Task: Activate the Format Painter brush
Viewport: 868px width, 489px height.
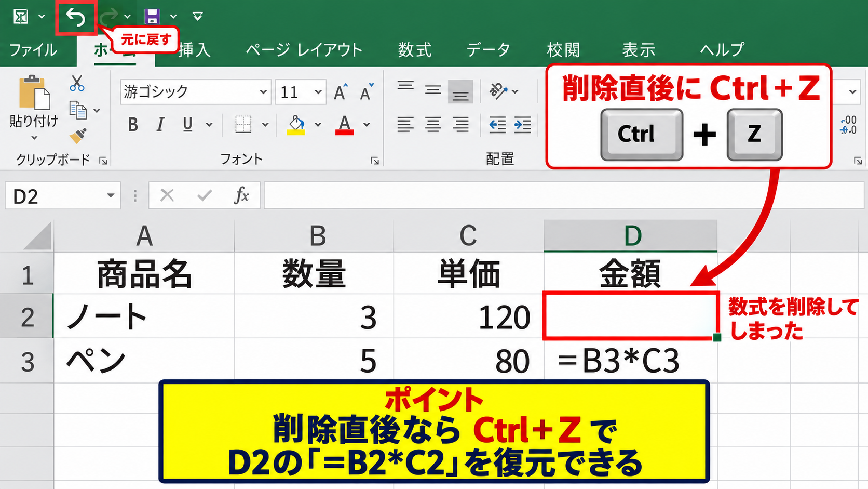Action: [x=78, y=136]
